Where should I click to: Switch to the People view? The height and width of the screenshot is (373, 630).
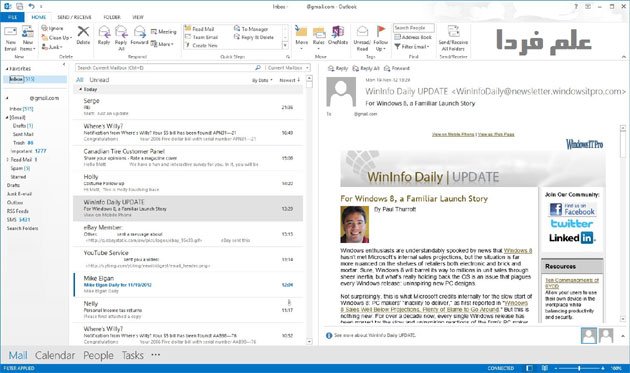(98, 355)
